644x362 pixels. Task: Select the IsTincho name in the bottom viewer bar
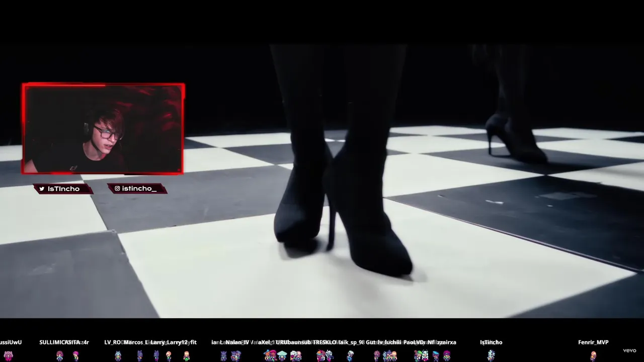pyautogui.click(x=491, y=342)
